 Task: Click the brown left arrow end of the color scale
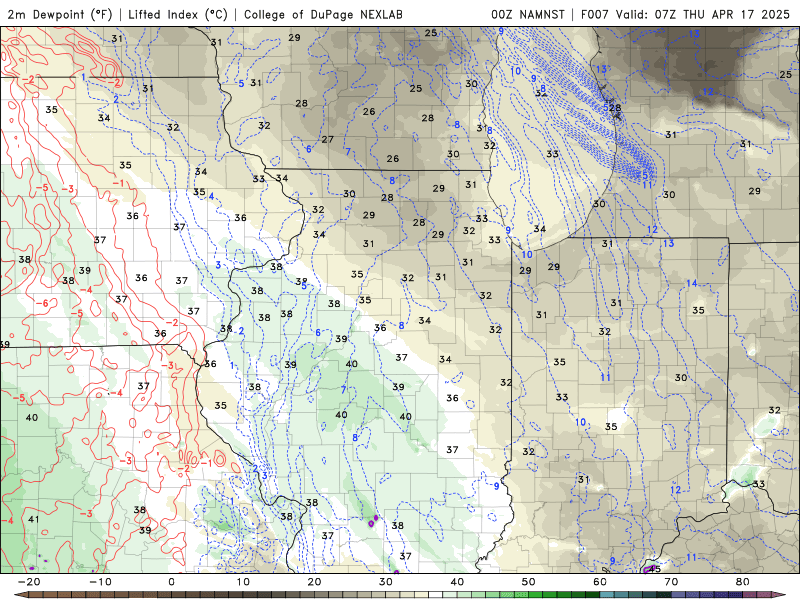[x=19, y=595]
